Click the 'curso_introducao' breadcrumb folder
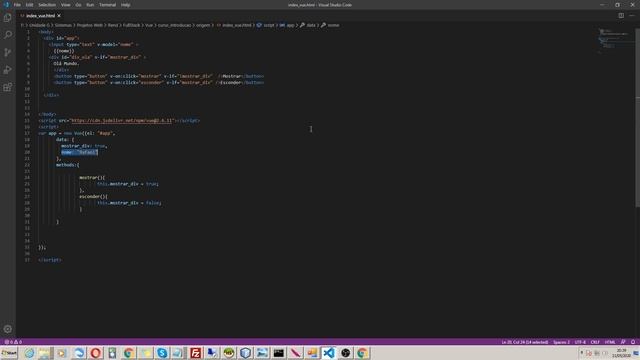 (x=174, y=25)
